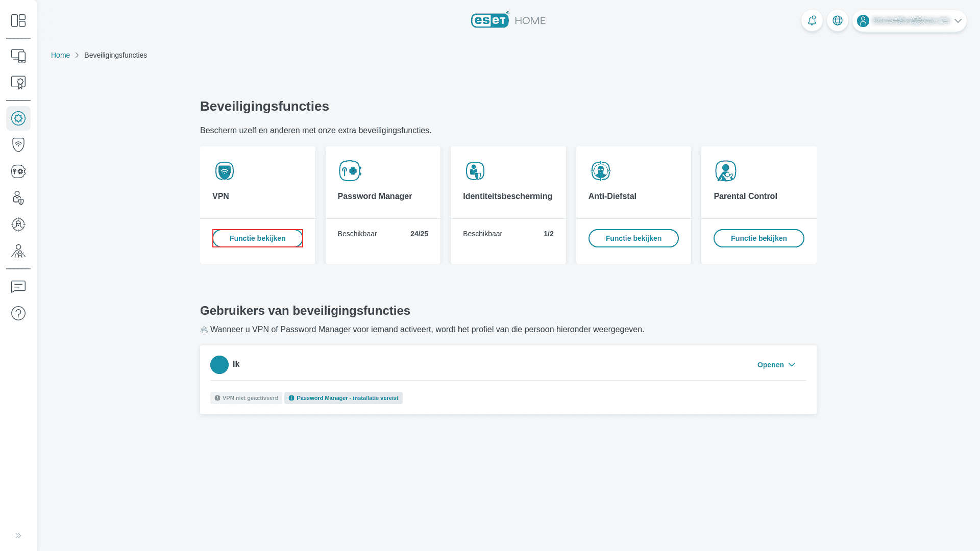This screenshot has height=551, width=980.
Task: Expand the Ik profile with Openen
Action: [x=776, y=365]
